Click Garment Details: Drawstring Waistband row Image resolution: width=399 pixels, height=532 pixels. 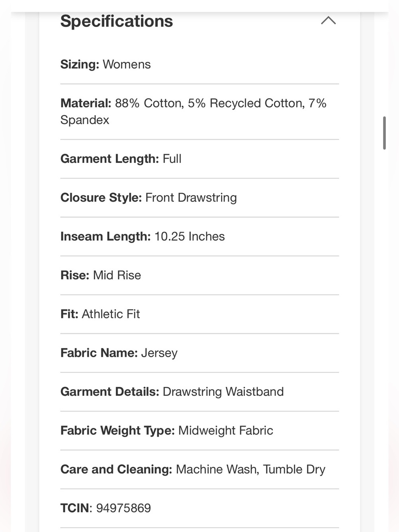199,392
